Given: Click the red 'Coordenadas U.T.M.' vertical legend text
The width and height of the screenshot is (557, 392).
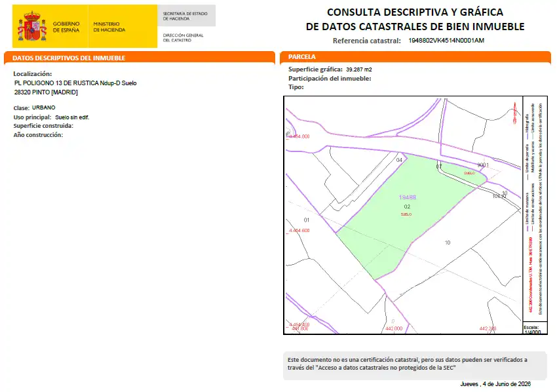Looking at the screenshot, I should (x=531, y=275).
